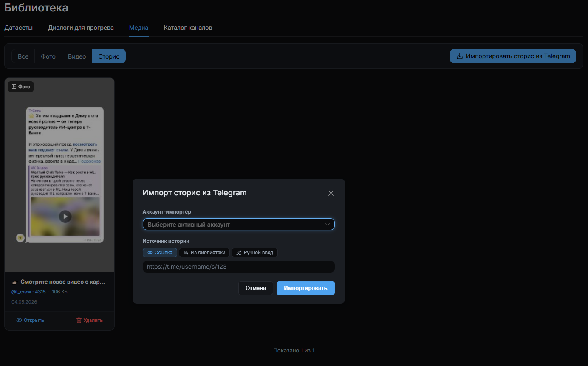Select the Ссылка source option
588x366 pixels.
[x=160, y=253]
